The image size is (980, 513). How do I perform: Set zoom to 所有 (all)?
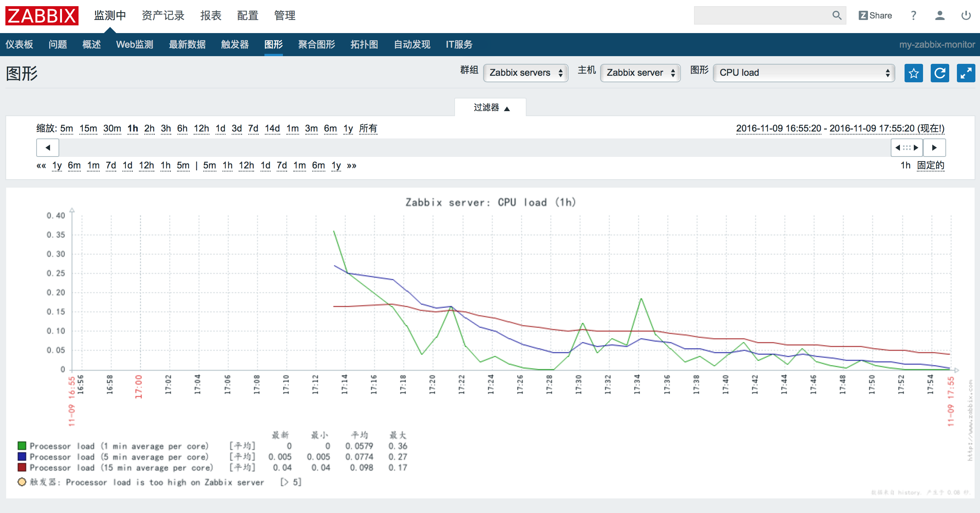point(368,128)
